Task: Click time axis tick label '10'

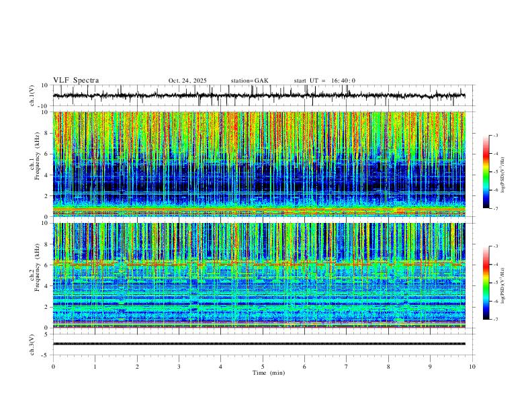Action: (472, 367)
